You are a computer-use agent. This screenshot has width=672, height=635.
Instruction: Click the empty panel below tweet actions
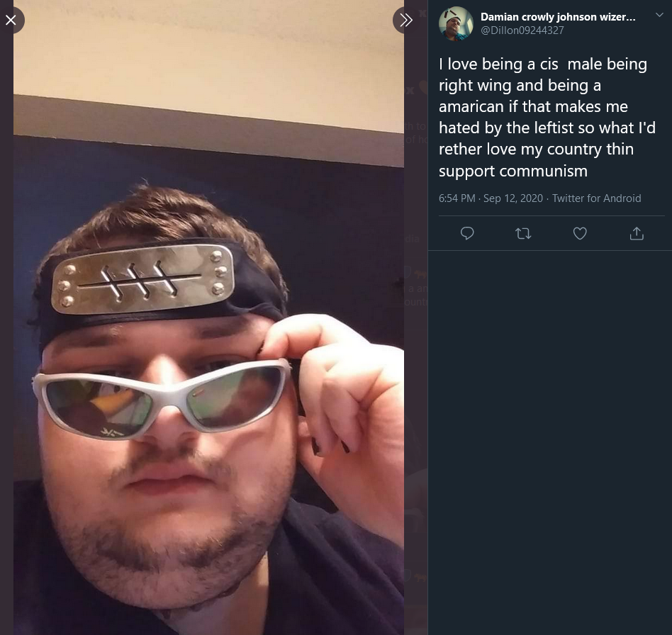550,443
